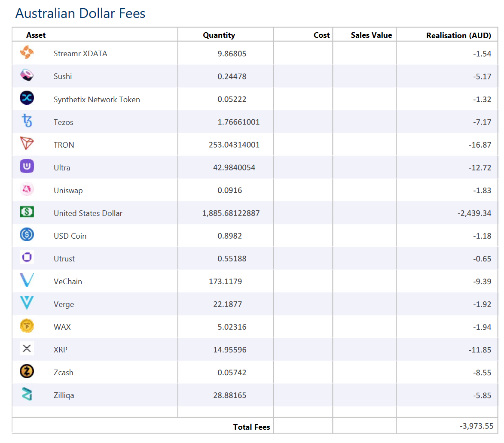Click the Streamr XDATA orange swirl icon
The image size is (504, 443).
(x=27, y=52)
